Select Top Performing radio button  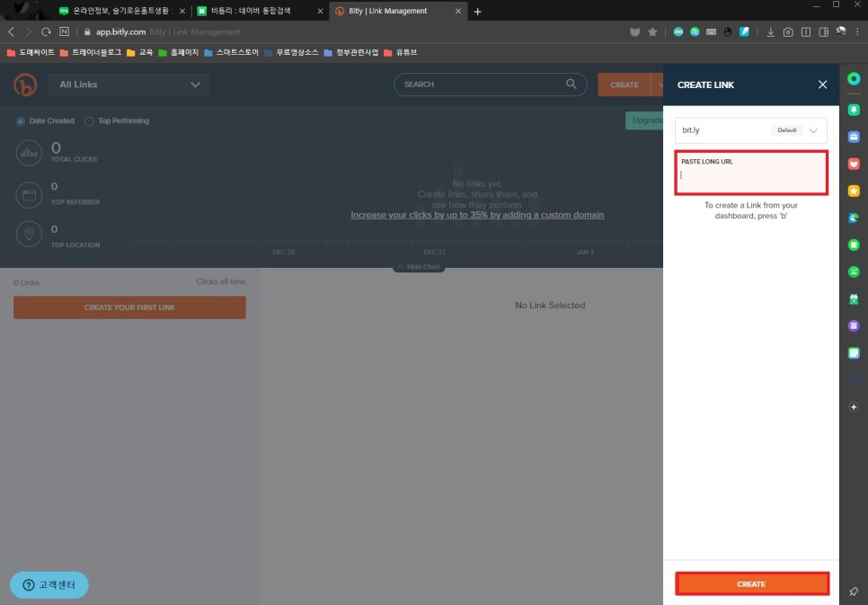(x=89, y=121)
